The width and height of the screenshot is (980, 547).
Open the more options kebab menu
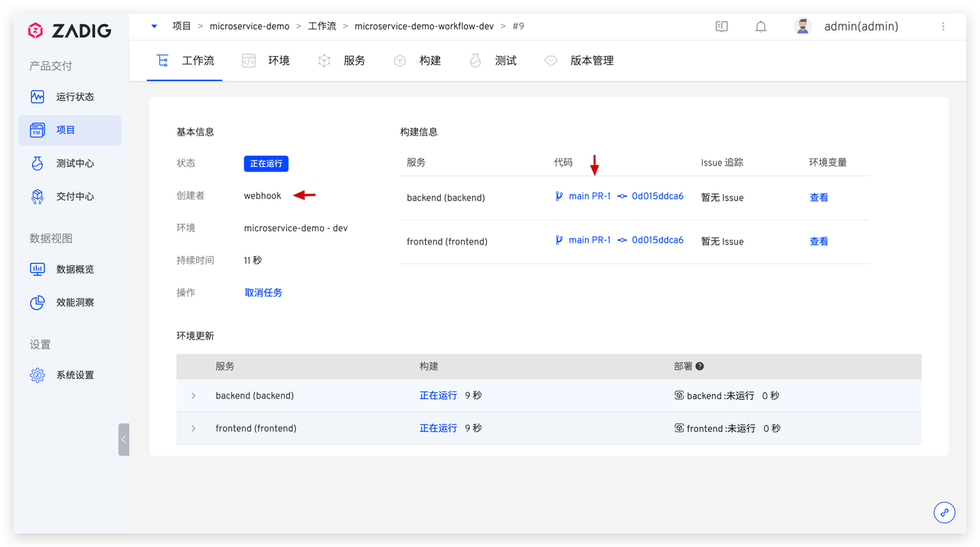(943, 26)
